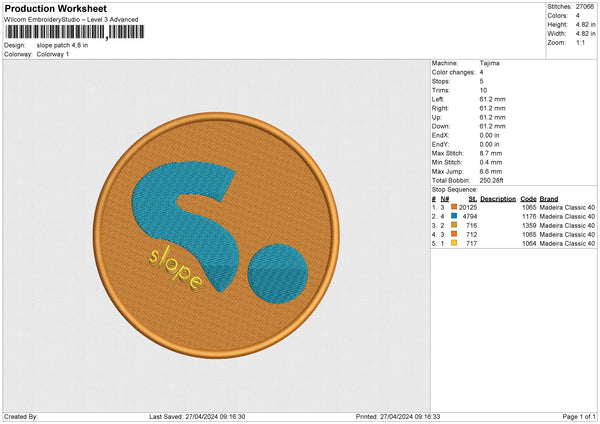
Task: Click the 'Code' column header
Action: coord(528,198)
